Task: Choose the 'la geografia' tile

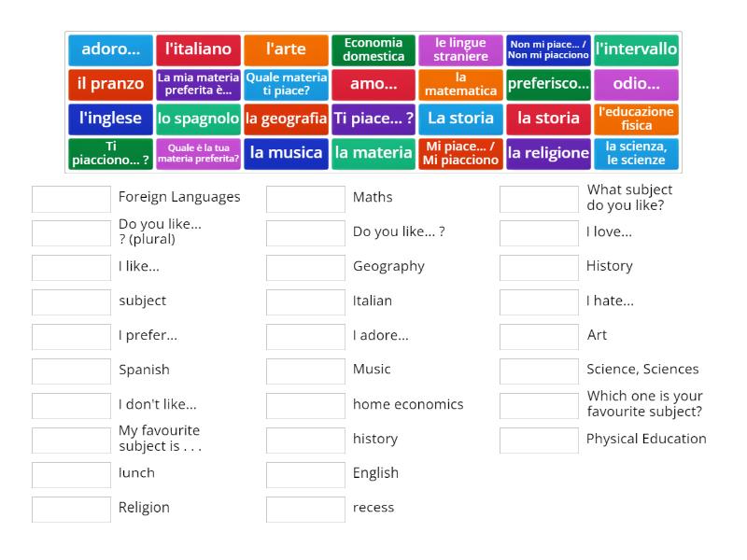Action: [286, 119]
